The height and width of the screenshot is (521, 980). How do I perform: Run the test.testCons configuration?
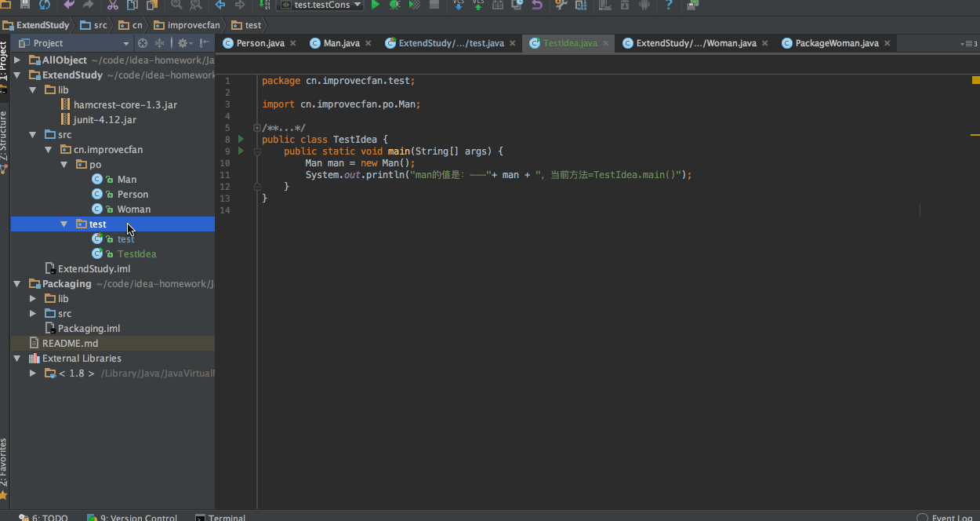(x=376, y=5)
